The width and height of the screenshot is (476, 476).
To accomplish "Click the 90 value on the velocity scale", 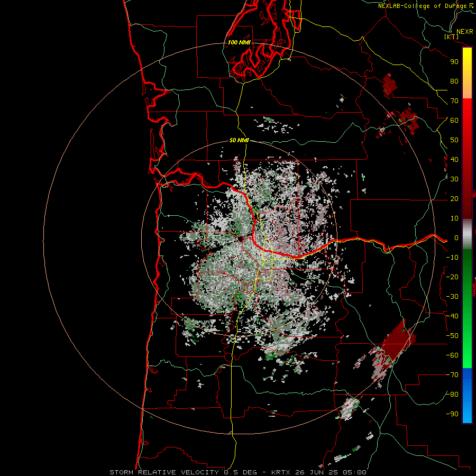I will [454, 62].
